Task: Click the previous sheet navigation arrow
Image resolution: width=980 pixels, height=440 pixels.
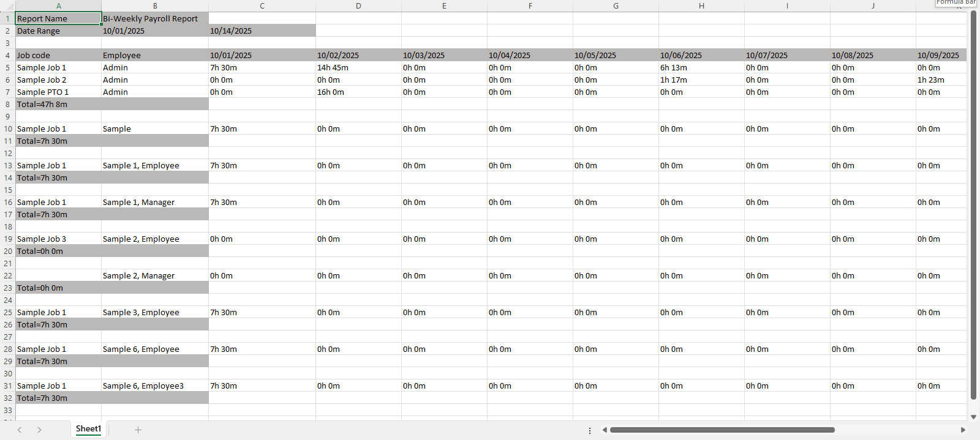Action: click(x=20, y=430)
